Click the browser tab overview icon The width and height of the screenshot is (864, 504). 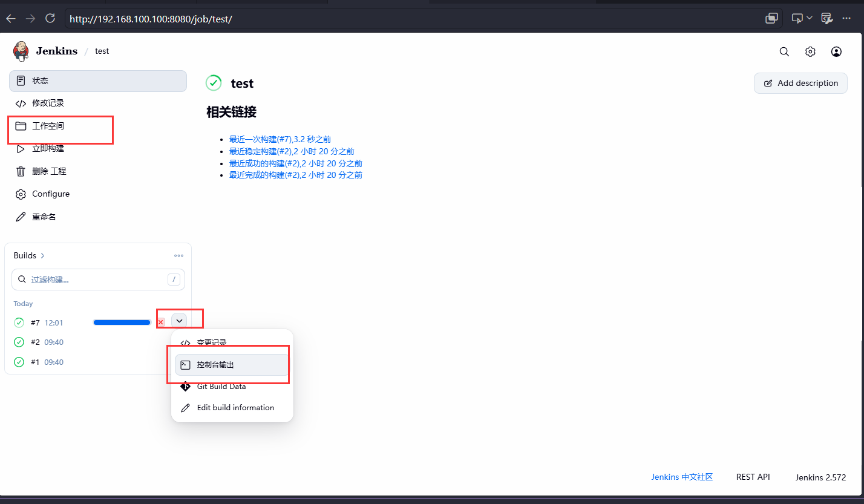coord(771,18)
